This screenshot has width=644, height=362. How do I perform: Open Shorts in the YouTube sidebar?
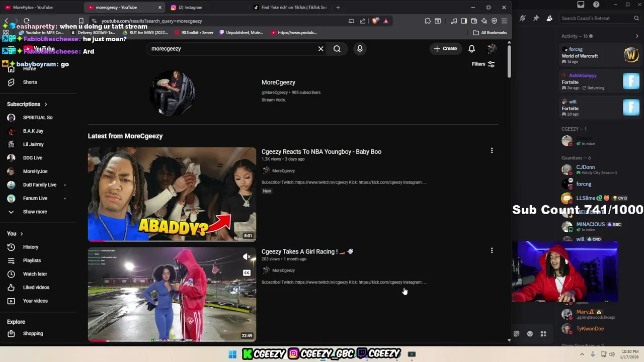pos(30,82)
